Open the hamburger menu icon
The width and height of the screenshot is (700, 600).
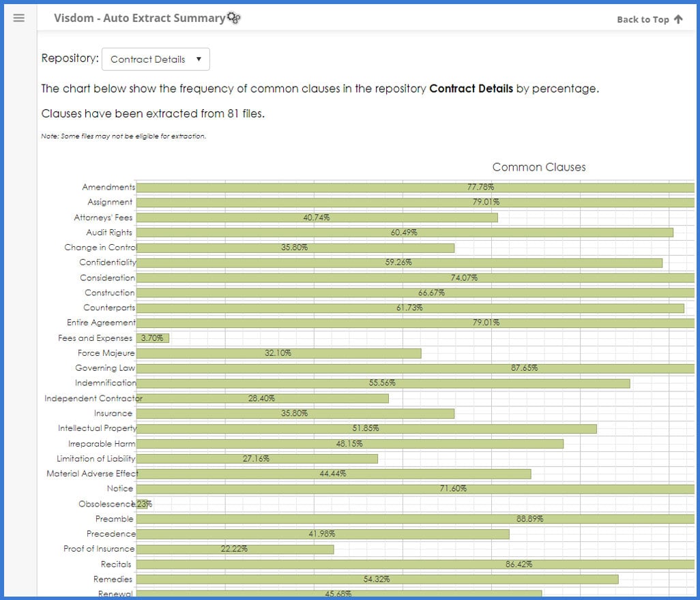pos(19,18)
